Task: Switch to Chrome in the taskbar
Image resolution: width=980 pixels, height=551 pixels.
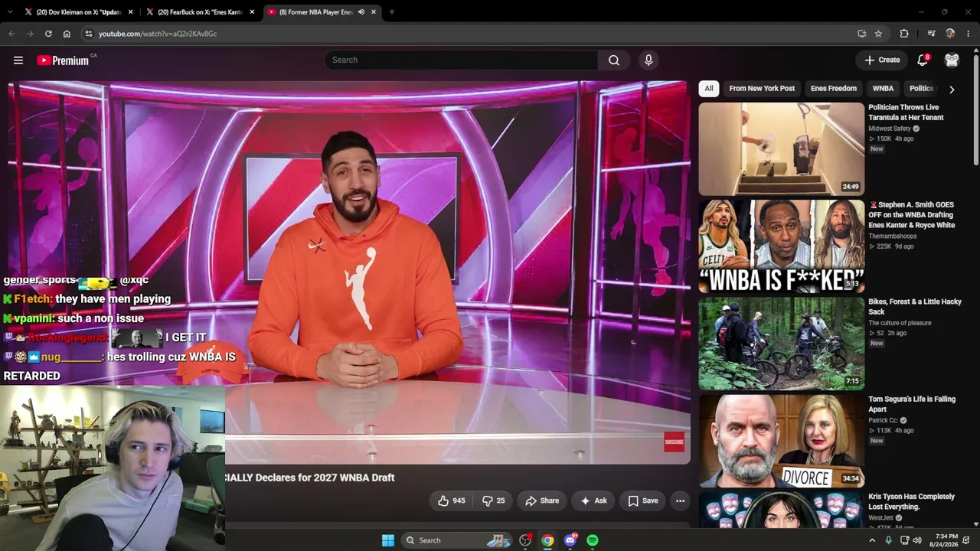Action: tap(547, 540)
